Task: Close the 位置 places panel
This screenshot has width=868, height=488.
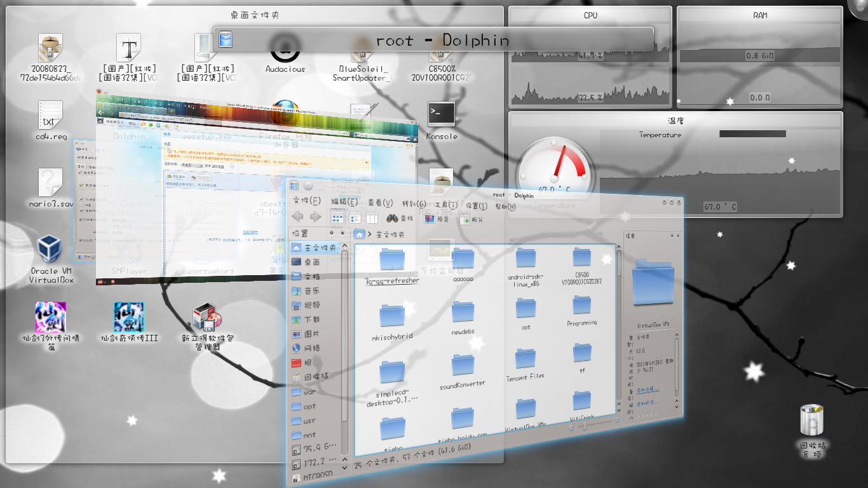Action: (x=341, y=233)
